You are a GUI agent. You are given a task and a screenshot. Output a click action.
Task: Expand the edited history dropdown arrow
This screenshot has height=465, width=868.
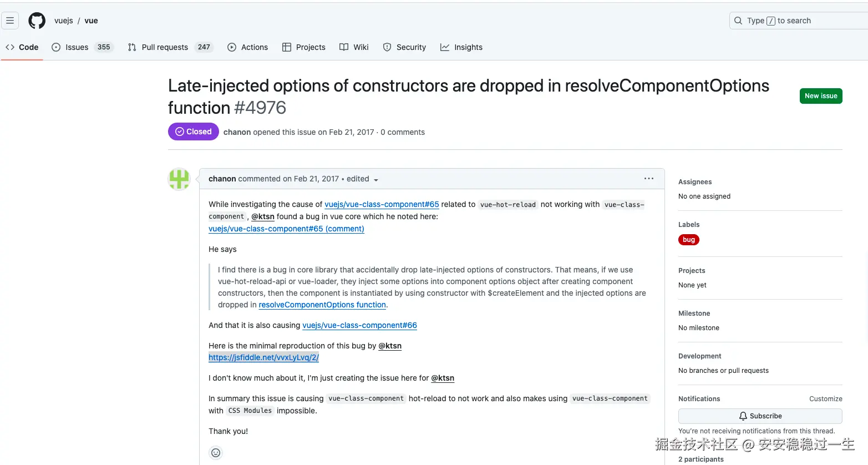[x=376, y=180]
